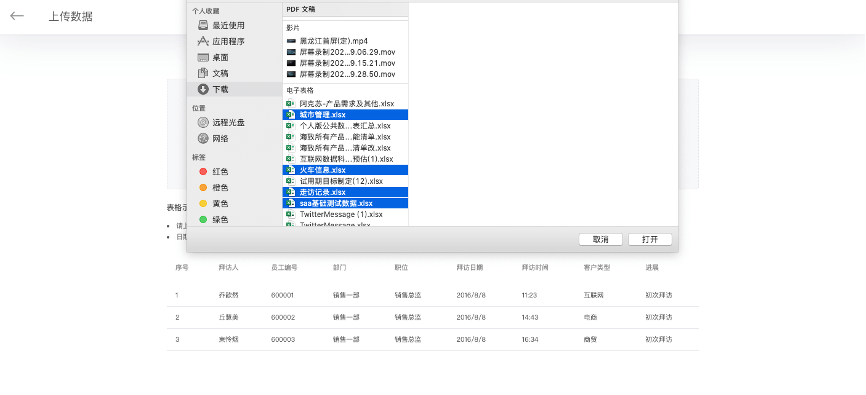Select 互联网数据科…预估(1).xlsx file
Screen dimensions: 866x395
[346, 159]
